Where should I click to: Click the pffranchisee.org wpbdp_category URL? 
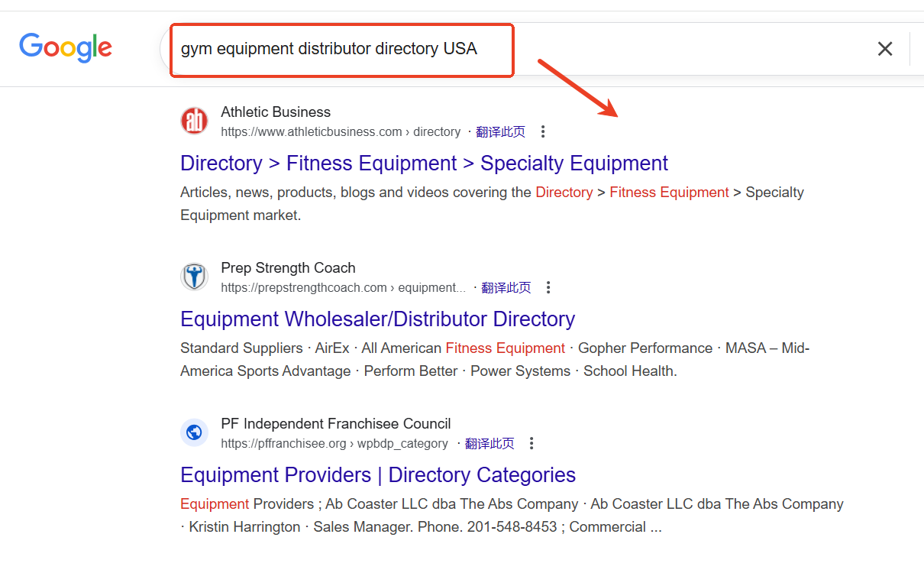tap(334, 443)
